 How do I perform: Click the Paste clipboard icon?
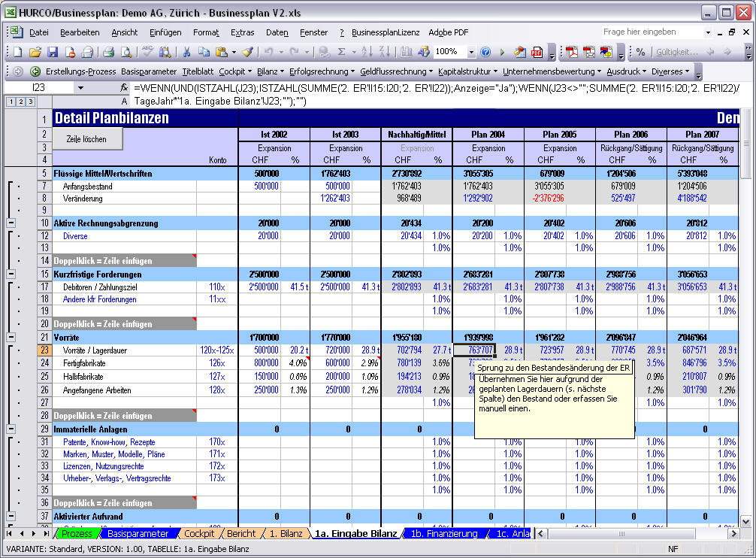(x=221, y=52)
